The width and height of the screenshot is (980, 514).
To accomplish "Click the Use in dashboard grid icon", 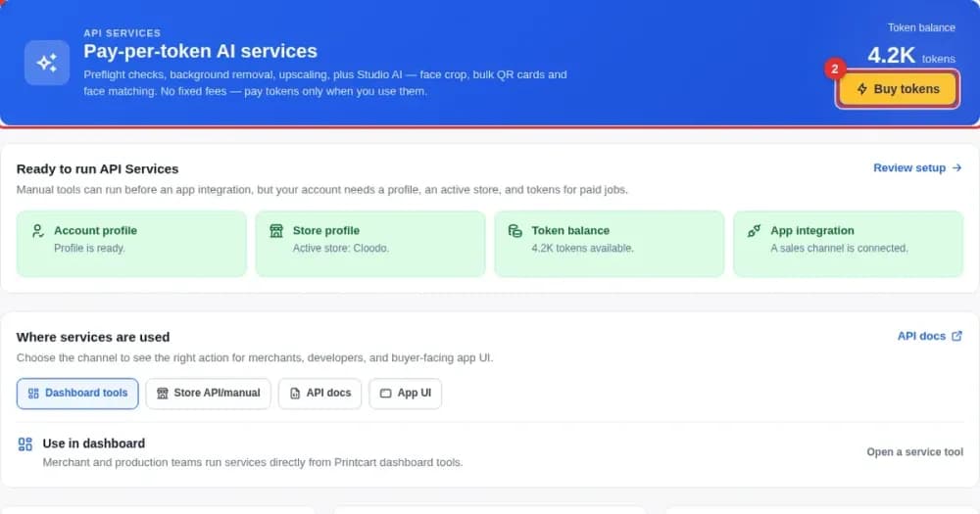I will click(25, 444).
